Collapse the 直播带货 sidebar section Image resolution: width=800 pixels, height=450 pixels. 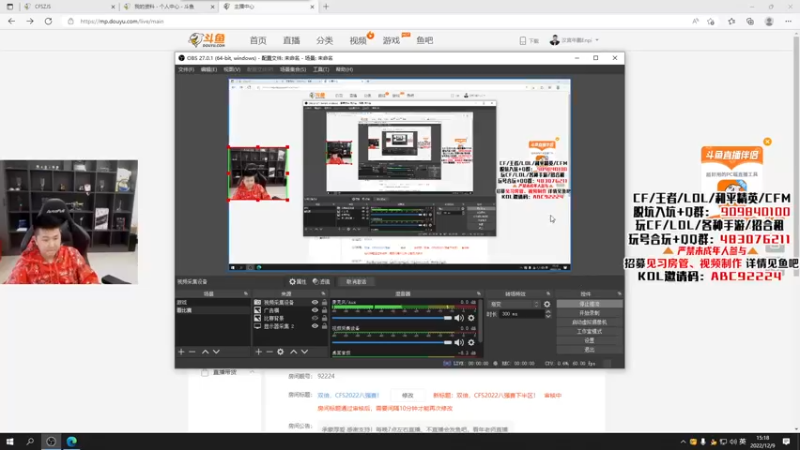[252, 372]
